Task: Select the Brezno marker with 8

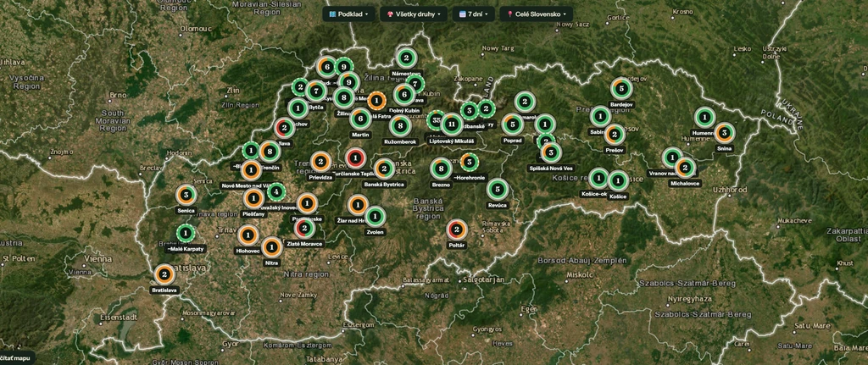Action: pos(441,169)
